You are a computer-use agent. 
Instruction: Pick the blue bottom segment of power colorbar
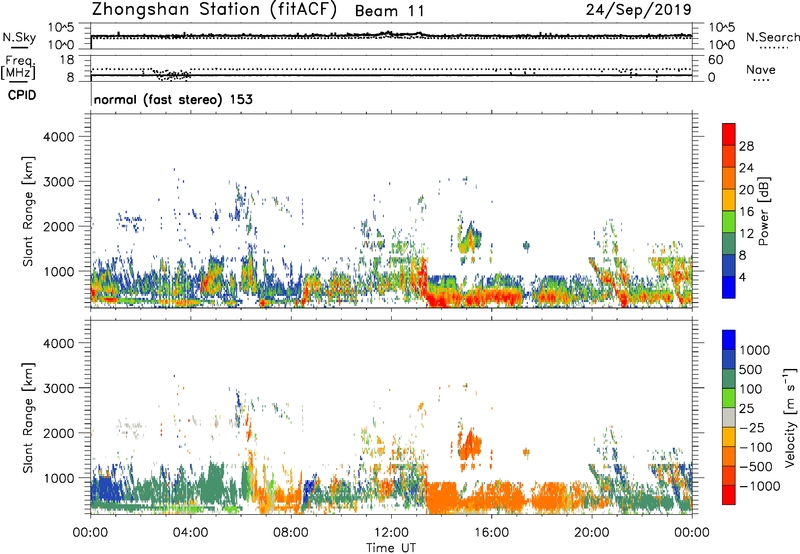point(729,288)
